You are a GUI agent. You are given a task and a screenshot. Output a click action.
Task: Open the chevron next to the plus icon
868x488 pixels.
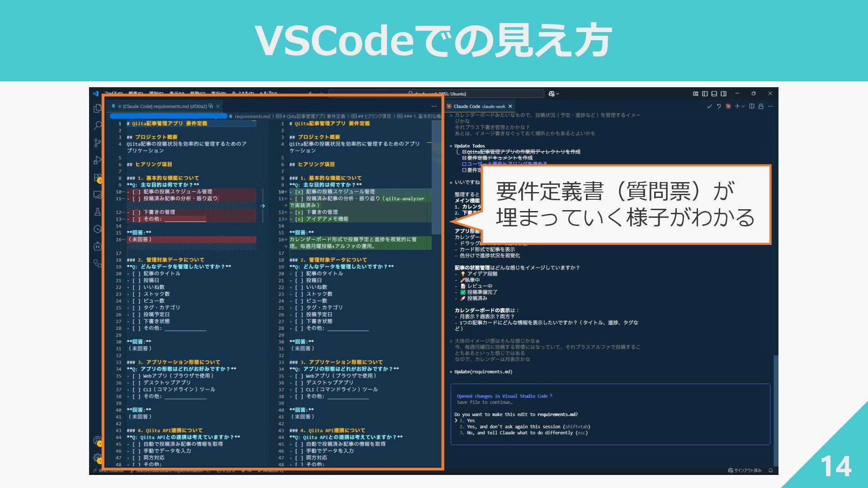(x=743, y=106)
